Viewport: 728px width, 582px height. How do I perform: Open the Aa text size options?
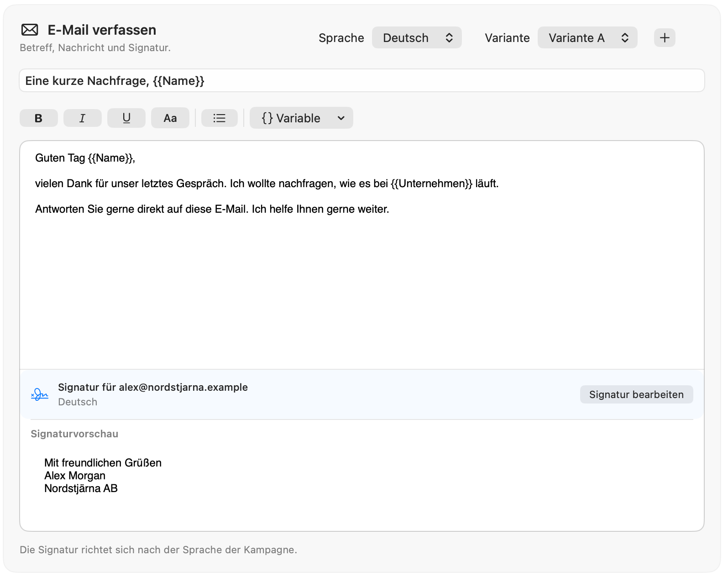170,118
